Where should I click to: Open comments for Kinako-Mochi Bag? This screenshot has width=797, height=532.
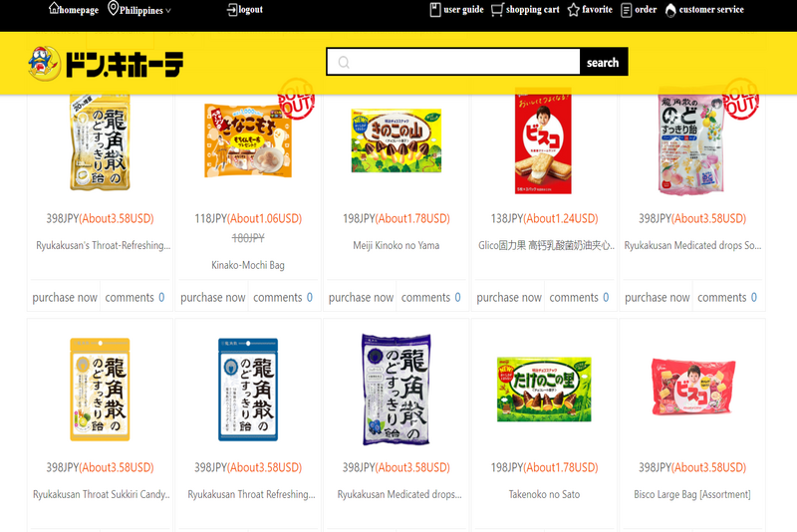click(283, 297)
